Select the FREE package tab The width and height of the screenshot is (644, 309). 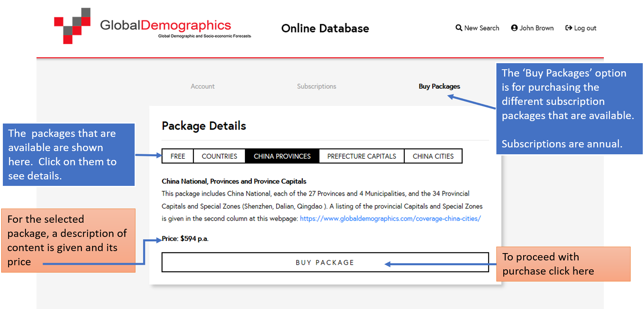(x=178, y=156)
